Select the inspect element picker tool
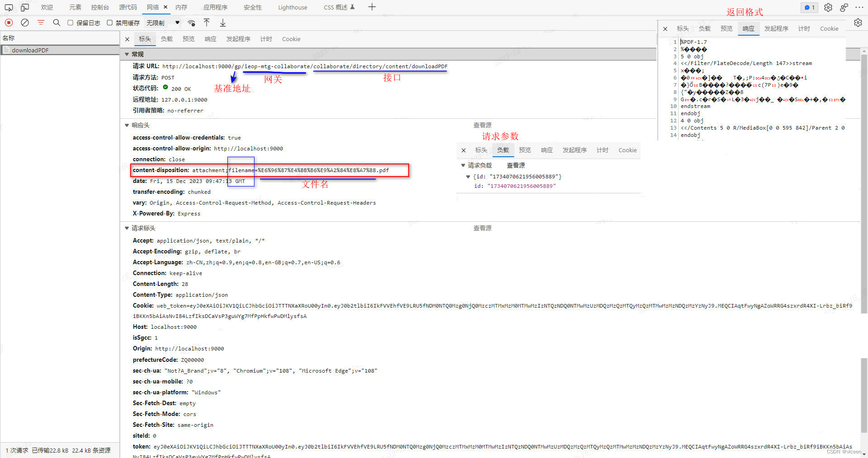868x458 pixels. pyautogui.click(x=9, y=7)
